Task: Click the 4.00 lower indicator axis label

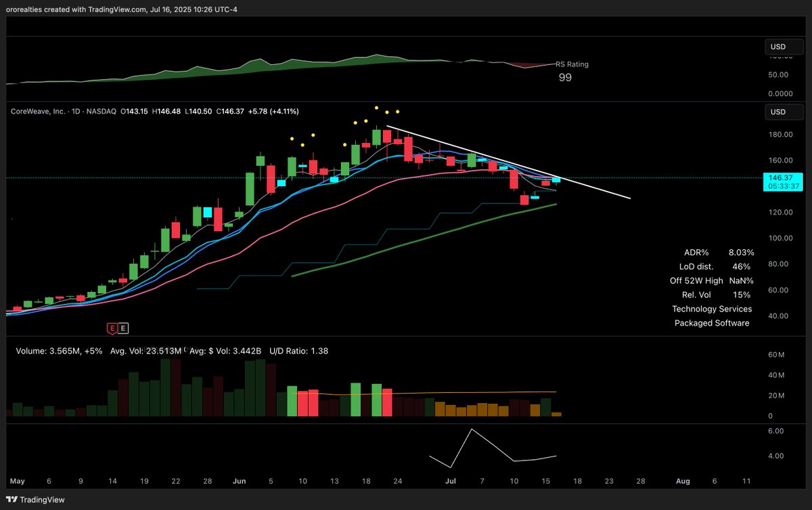Action: tap(776, 456)
